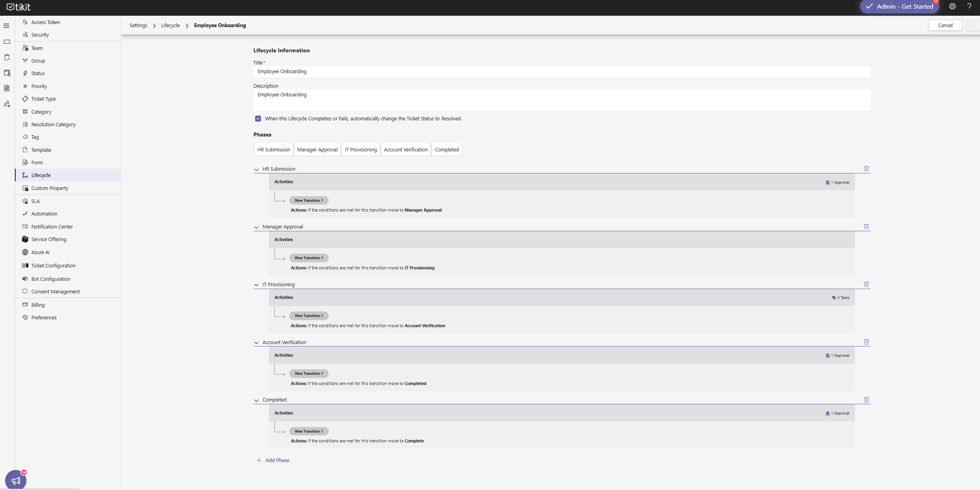The width and height of the screenshot is (980, 490).
Task: Click the Description text area
Action: (x=562, y=100)
